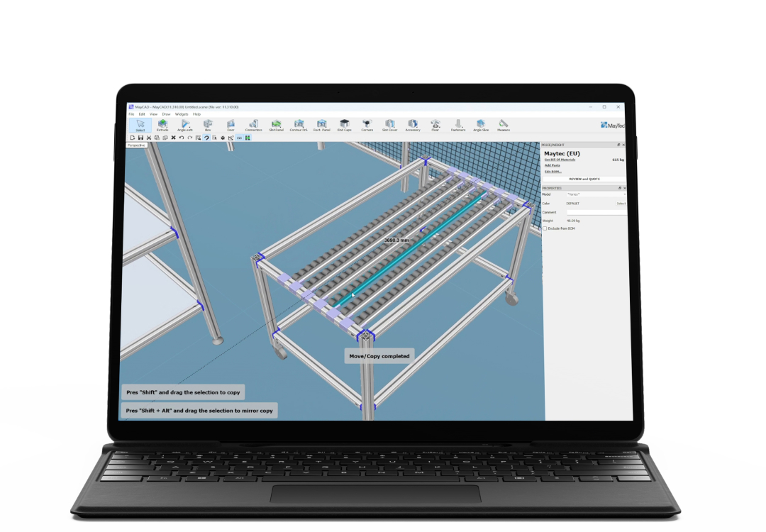Click Get Bill Of Materials link
Image resolution: width=766 pixels, height=532 pixels.
coord(560,160)
